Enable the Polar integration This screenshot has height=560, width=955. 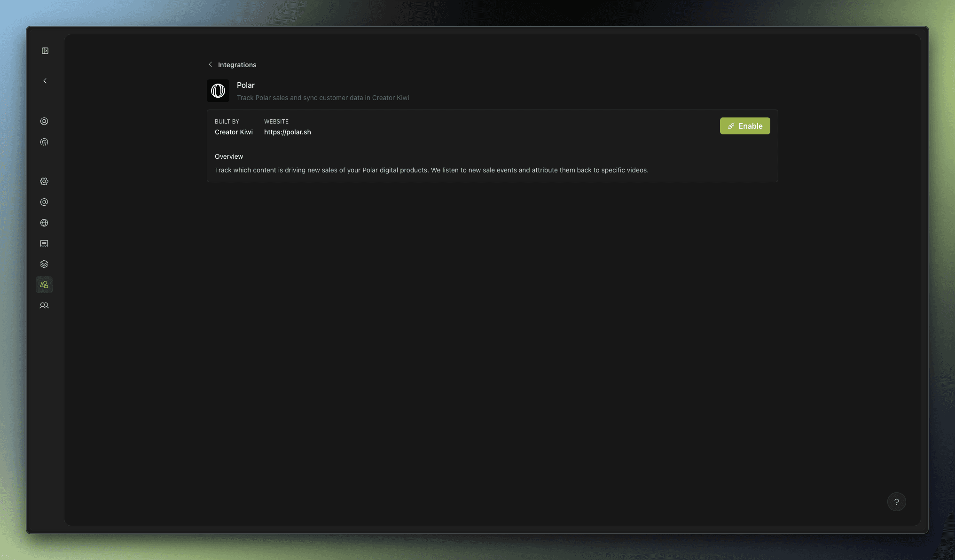point(745,126)
